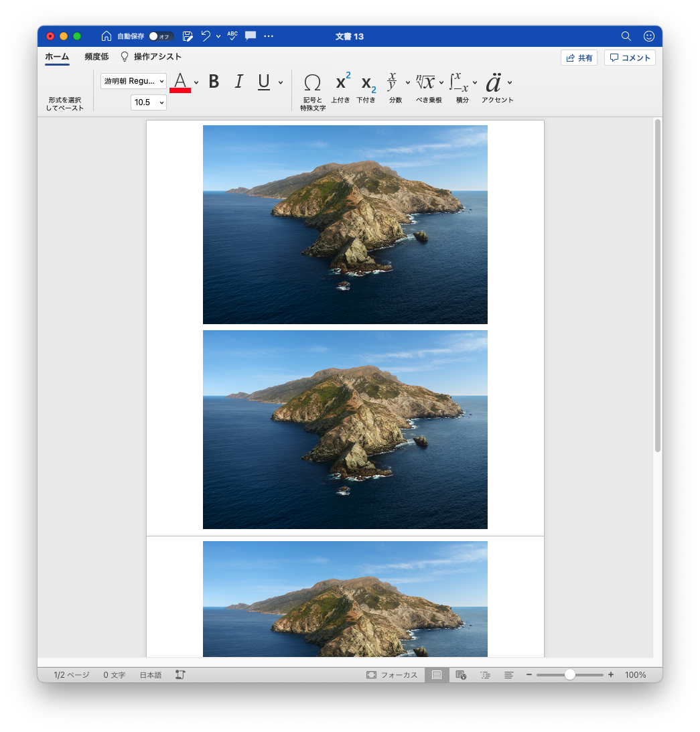Insert an アクセント accent
The height and width of the screenshot is (732, 700).
click(x=494, y=88)
